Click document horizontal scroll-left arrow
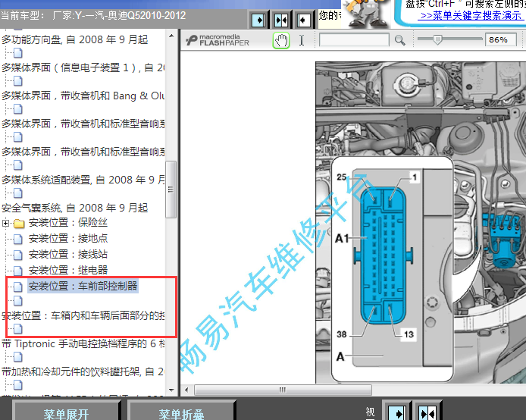The image size is (526, 420). [186, 390]
